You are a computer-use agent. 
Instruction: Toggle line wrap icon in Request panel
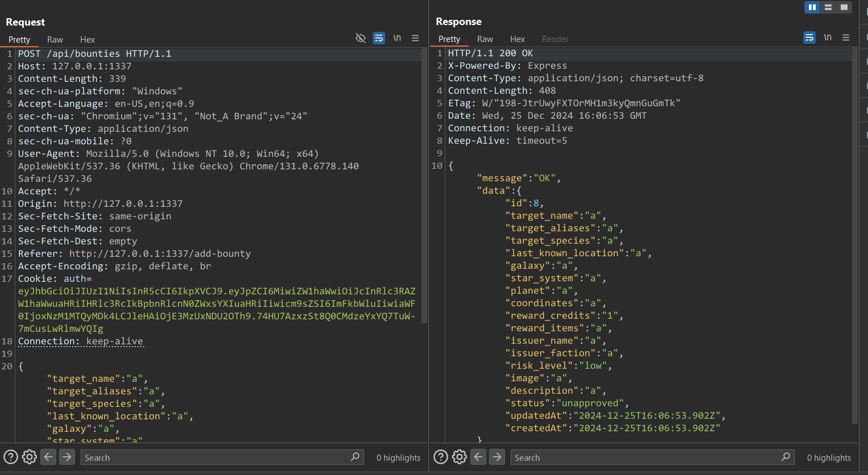(379, 38)
